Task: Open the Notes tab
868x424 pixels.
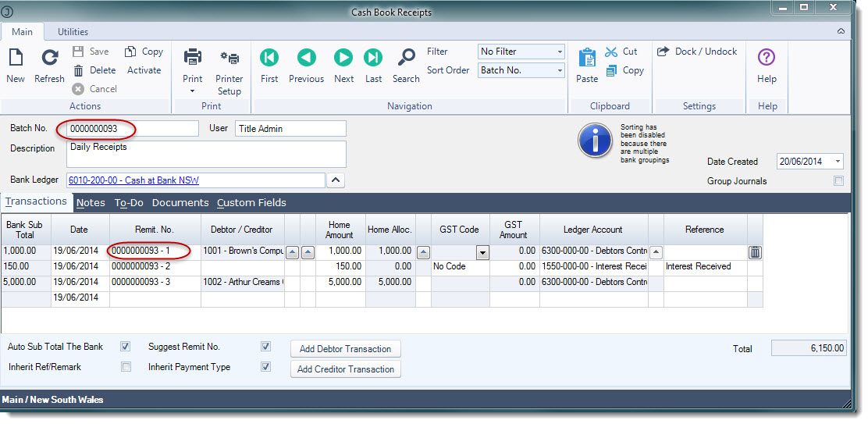Action: [91, 202]
